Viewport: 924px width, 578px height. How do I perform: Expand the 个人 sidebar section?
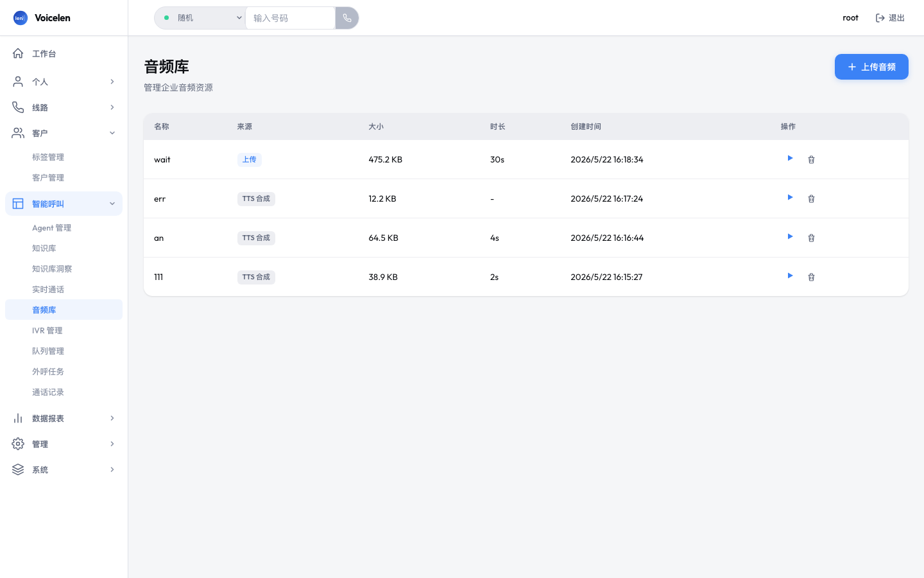pyautogui.click(x=64, y=82)
